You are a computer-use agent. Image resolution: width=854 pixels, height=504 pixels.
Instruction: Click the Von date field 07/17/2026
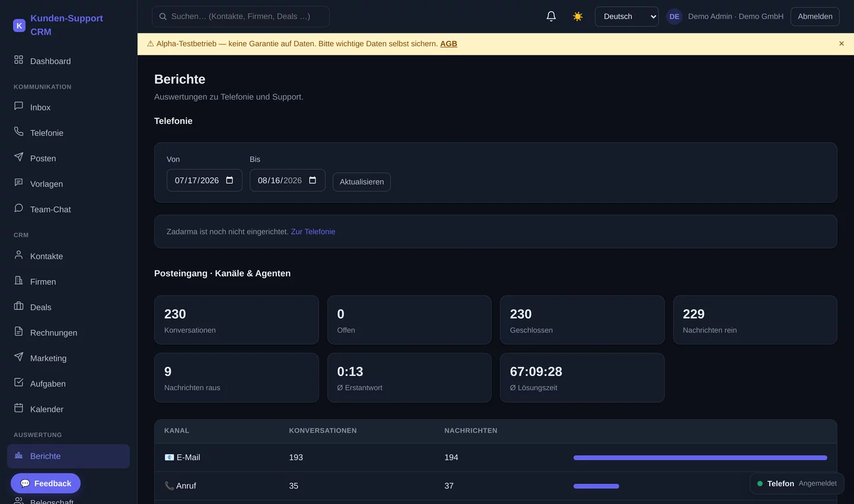coord(204,180)
